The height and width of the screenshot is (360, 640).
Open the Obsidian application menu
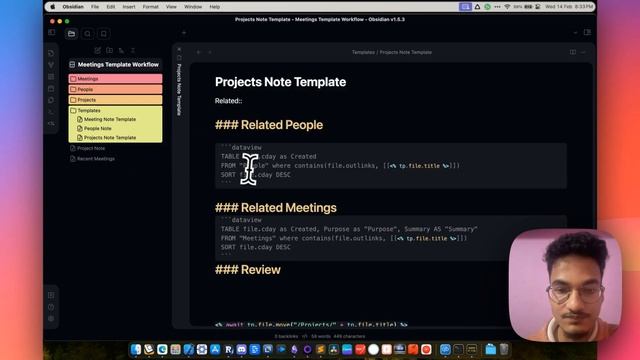[x=73, y=7]
